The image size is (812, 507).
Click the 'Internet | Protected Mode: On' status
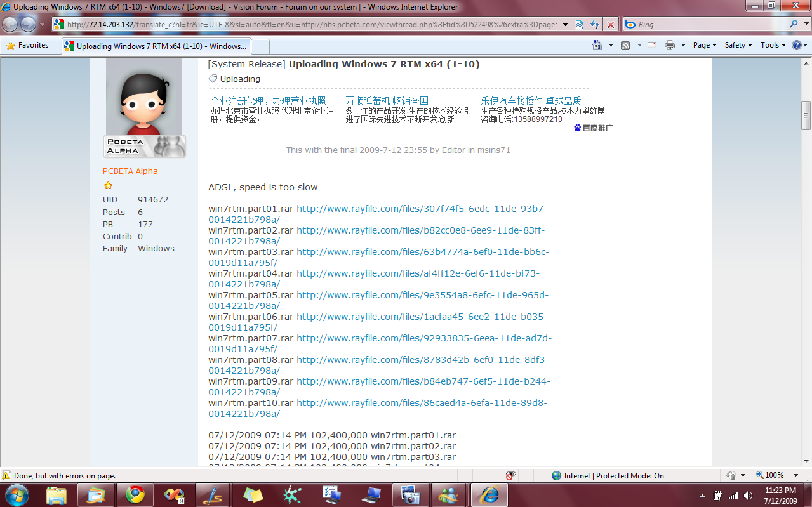coord(608,475)
